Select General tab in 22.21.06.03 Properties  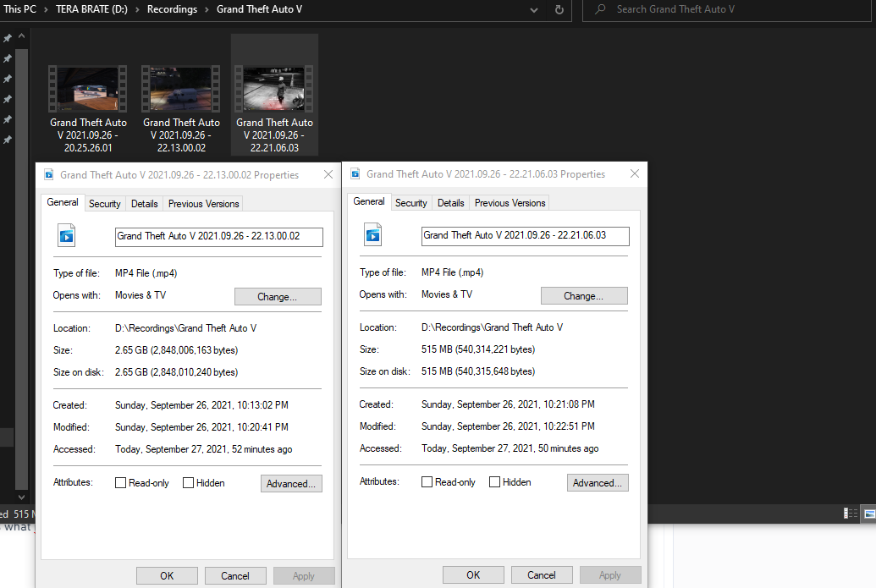coord(369,201)
